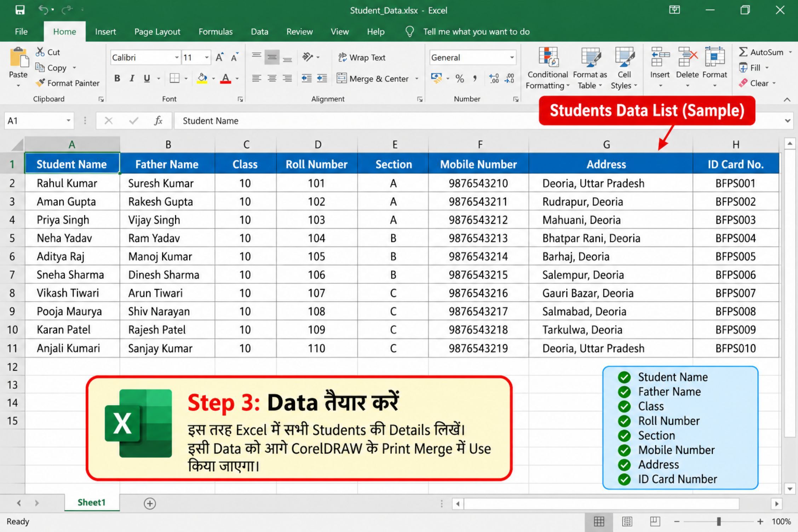This screenshot has height=532, width=798.
Task: Click the Percent Style icon
Action: [x=460, y=79]
